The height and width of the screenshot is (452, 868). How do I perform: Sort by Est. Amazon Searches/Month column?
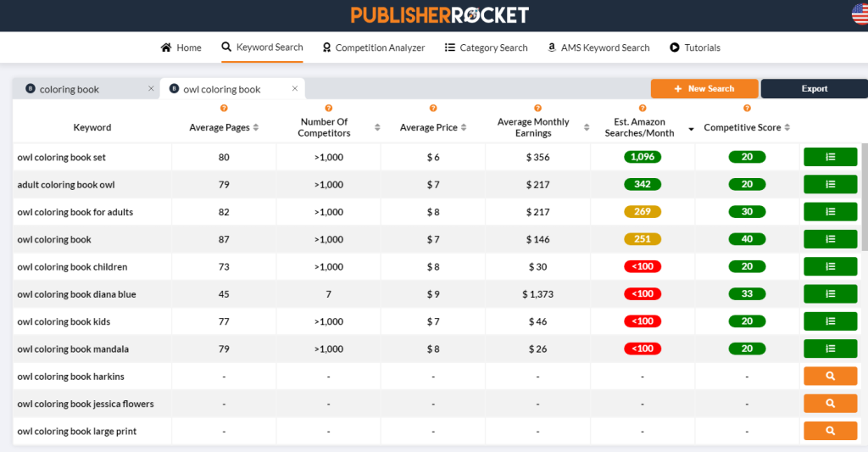tap(691, 129)
